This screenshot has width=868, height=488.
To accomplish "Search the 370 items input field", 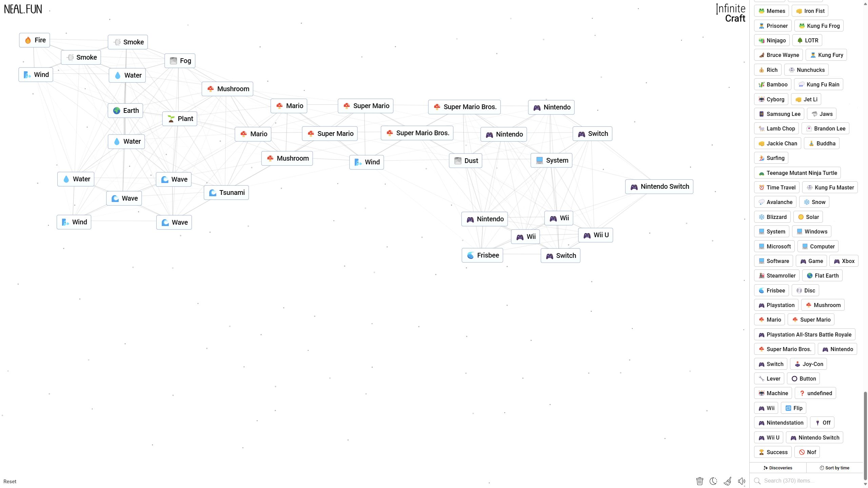I will (x=808, y=481).
